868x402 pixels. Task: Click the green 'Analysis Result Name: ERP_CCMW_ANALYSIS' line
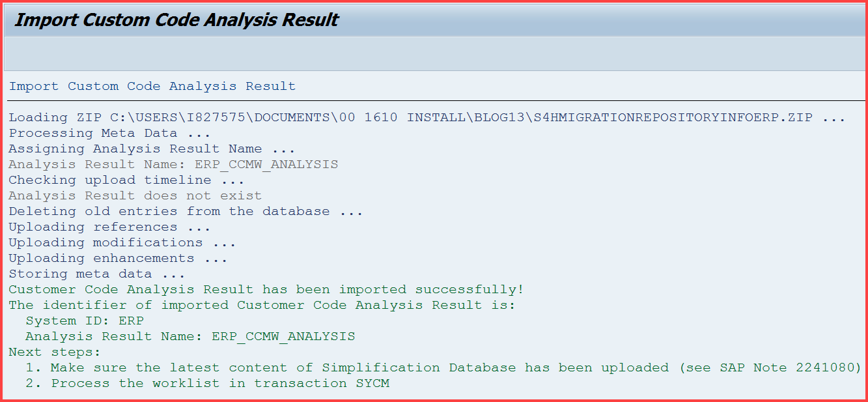coord(190,336)
